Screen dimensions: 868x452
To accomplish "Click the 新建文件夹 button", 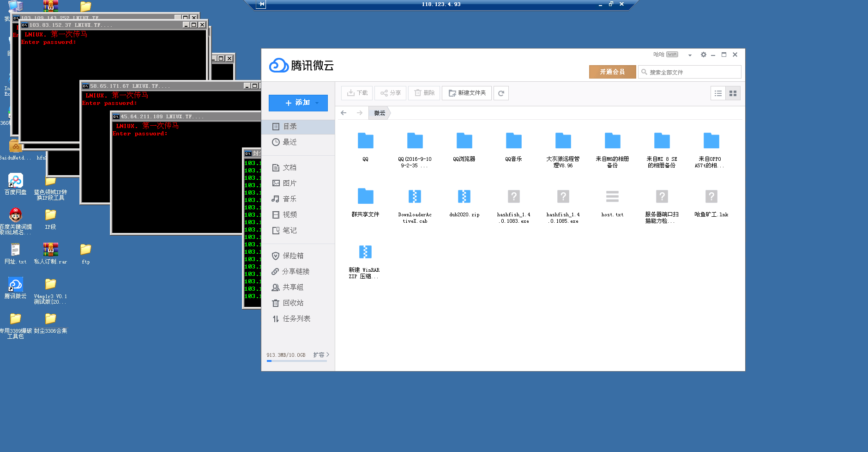I will [x=467, y=93].
